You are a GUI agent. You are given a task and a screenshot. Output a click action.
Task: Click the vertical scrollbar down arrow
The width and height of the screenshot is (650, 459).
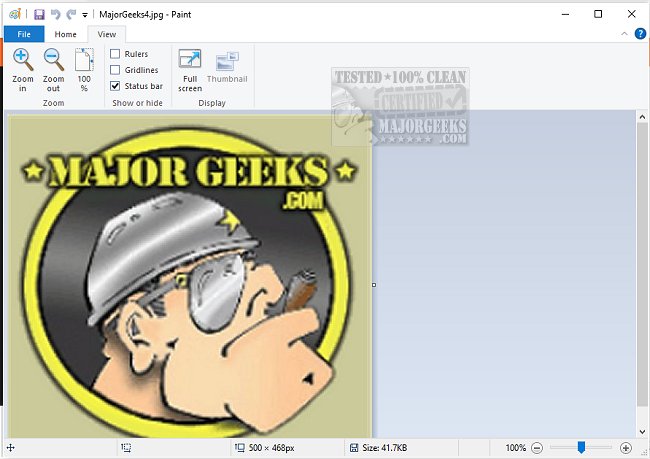(x=642, y=432)
